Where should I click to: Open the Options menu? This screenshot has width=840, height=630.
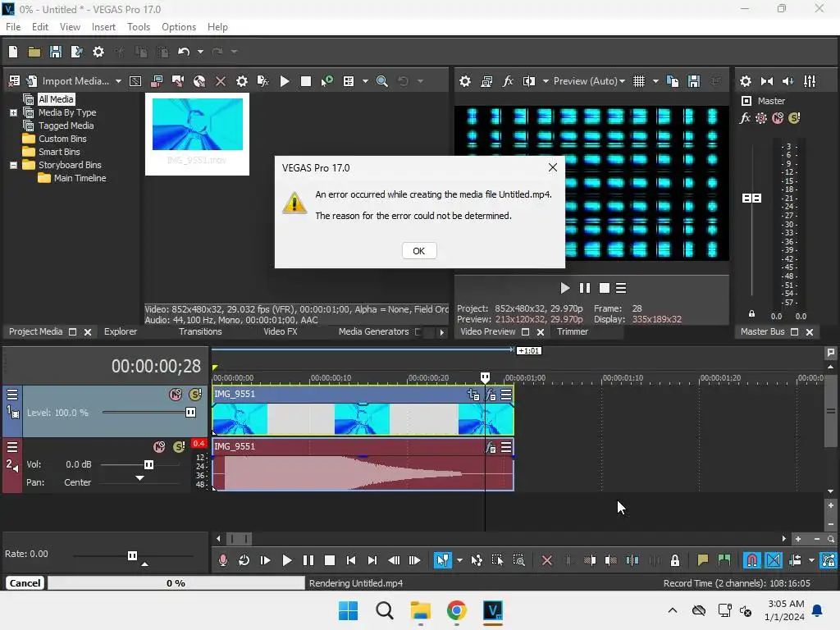(x=178, y=27)
